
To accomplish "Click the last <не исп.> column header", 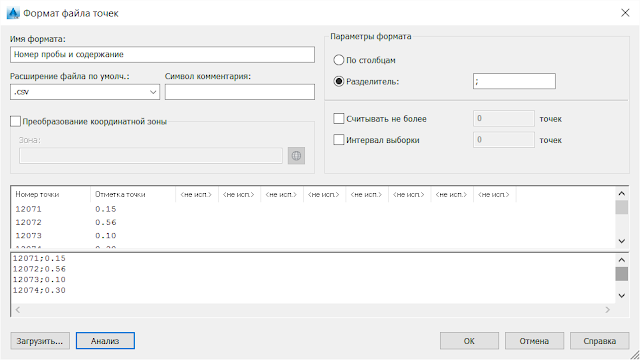I will click(494, 194).
